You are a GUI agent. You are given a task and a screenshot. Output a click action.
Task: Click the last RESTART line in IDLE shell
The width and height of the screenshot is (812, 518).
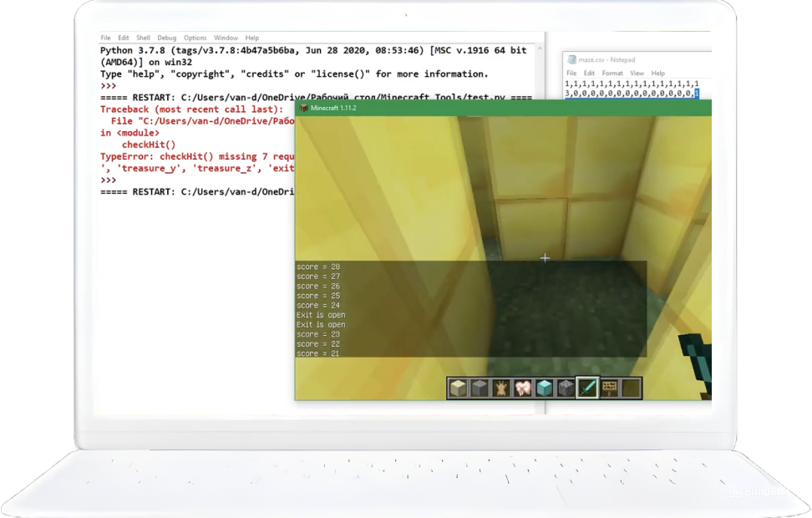tap(197, 191)
